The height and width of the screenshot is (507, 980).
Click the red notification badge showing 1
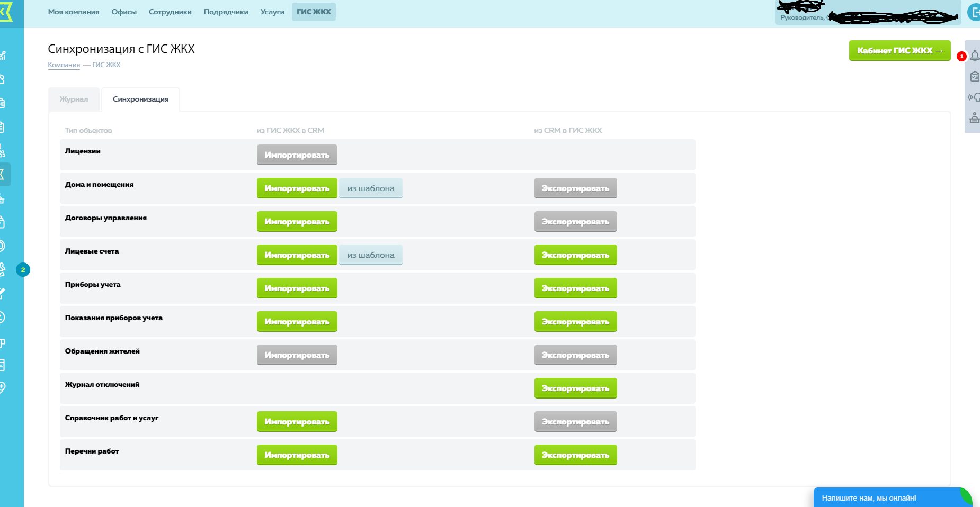coord(961,56)
